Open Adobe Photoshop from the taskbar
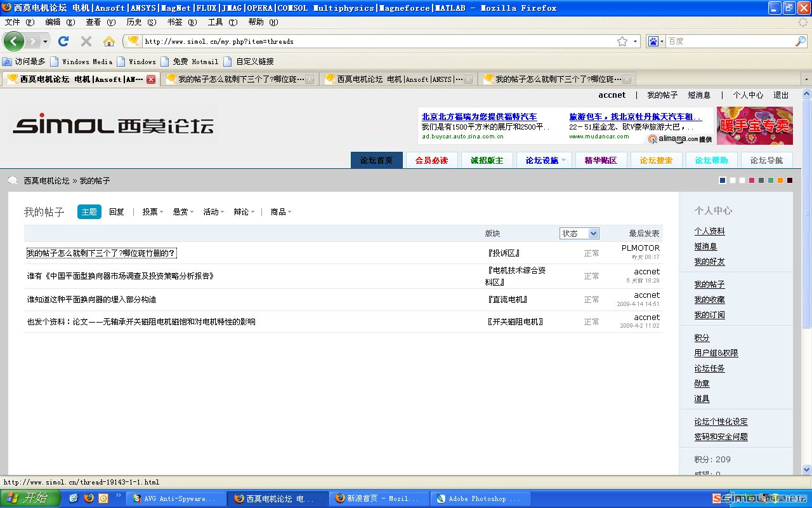 481,498
